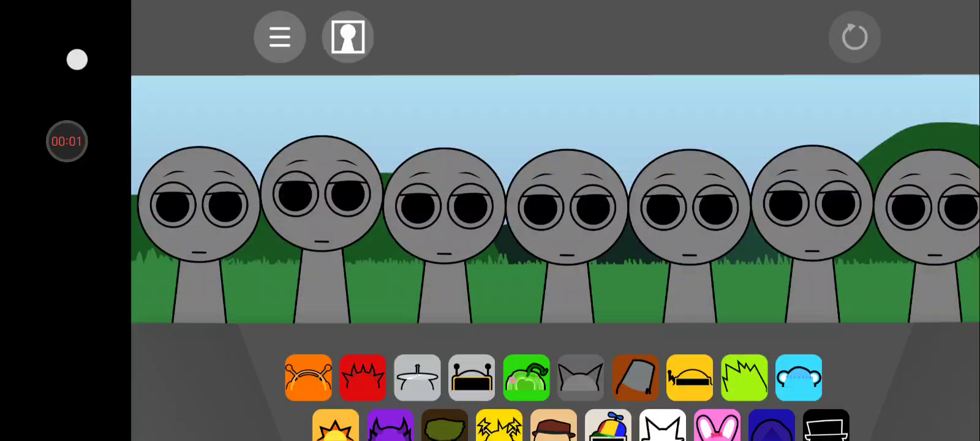Viewport: 980px width, 441px height.
Task: Choose the lime green jagged hair icon
Action: click(x=744, y=377)
